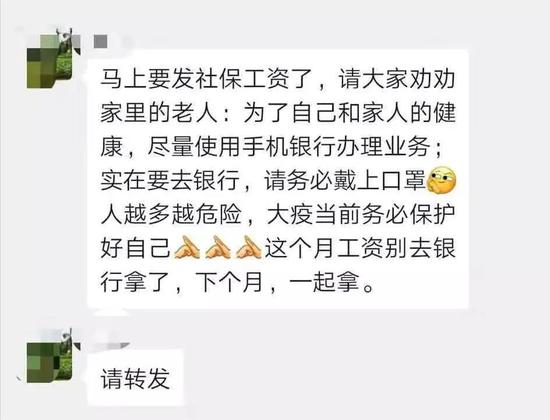Click the third praying hands emoji before 这个月
Screen dimensions: 550x420
coord(249,247)
